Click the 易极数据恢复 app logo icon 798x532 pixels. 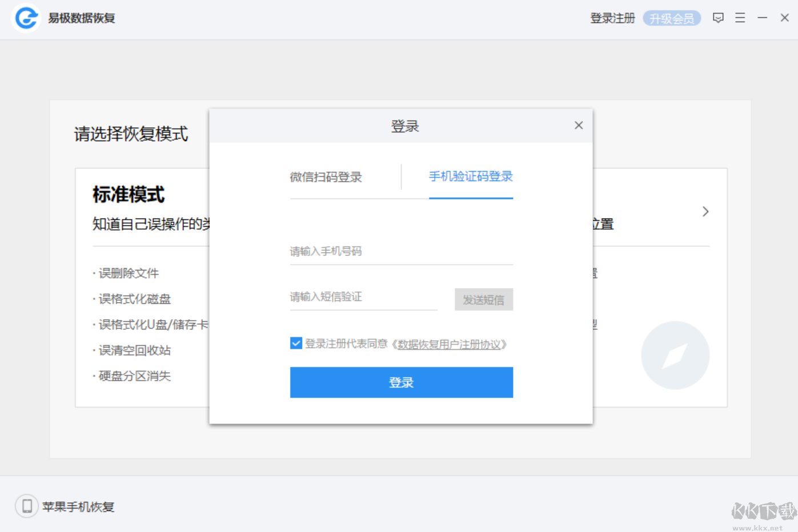25,18
